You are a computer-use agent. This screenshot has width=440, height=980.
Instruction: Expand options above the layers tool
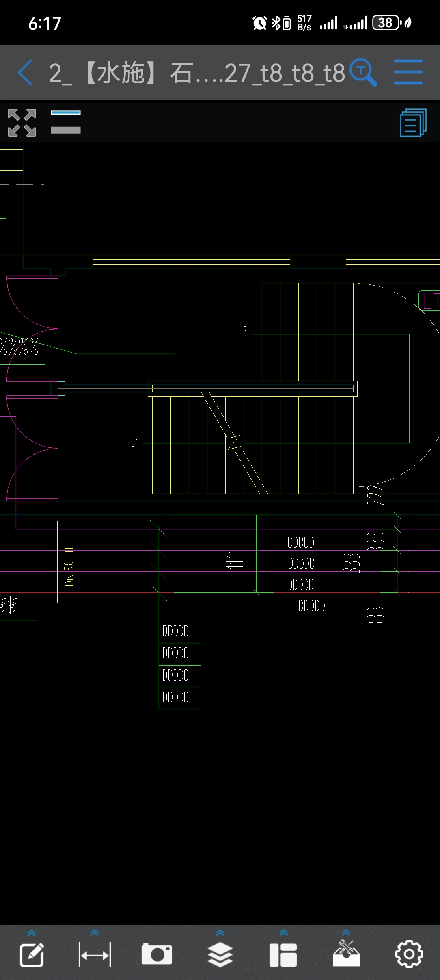coord(220,933)
